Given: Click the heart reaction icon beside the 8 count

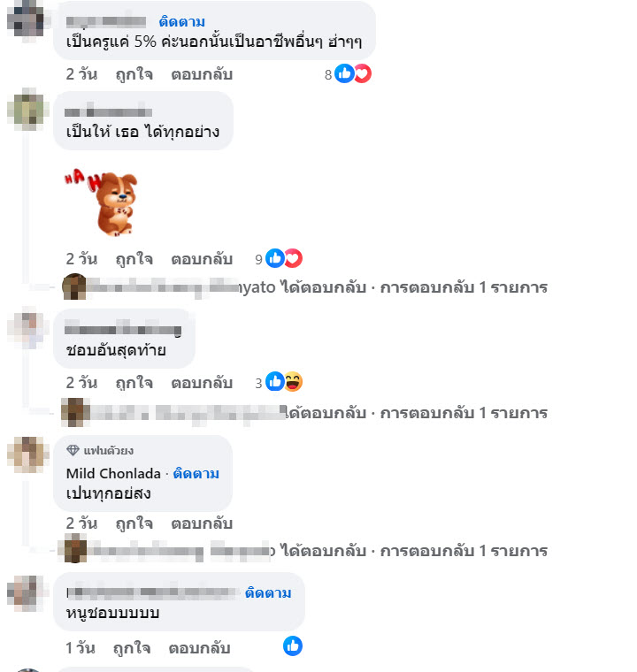Looking at the screenshot, I should click(363, 73).
